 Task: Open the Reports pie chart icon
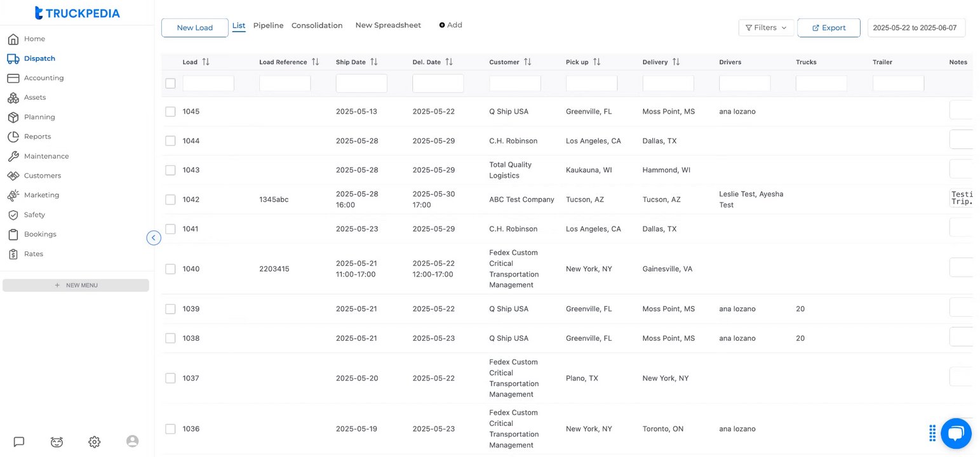tap(13, 136)
